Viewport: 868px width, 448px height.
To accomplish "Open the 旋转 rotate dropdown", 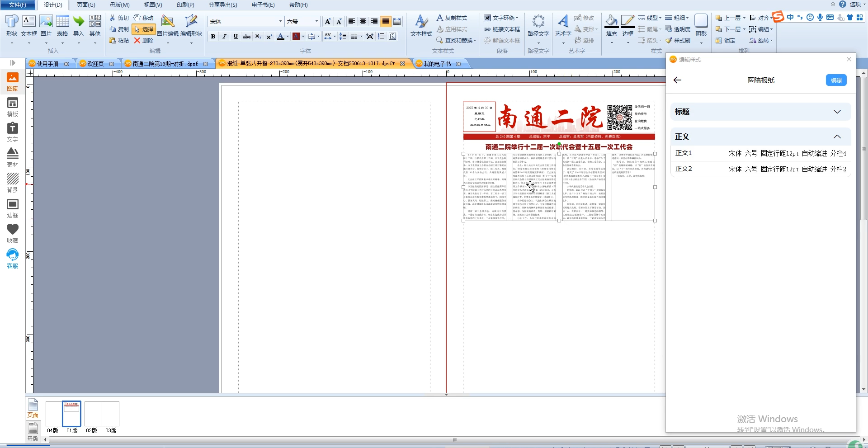I will pos(761,41).
